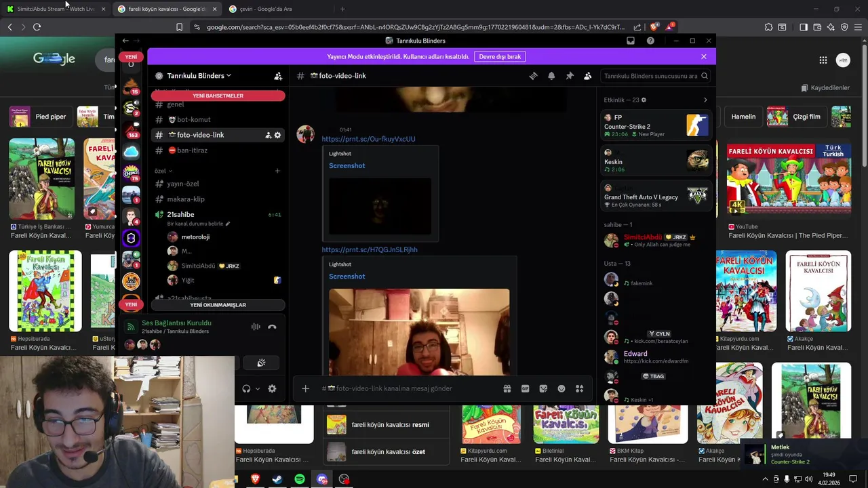Open the makara-klip channel
This screenshot has width=868, height=488.
coord(217,199)
